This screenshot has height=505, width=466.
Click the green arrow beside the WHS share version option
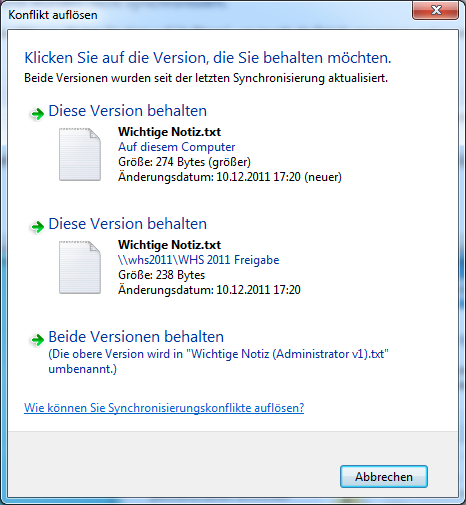pos(37,227)
